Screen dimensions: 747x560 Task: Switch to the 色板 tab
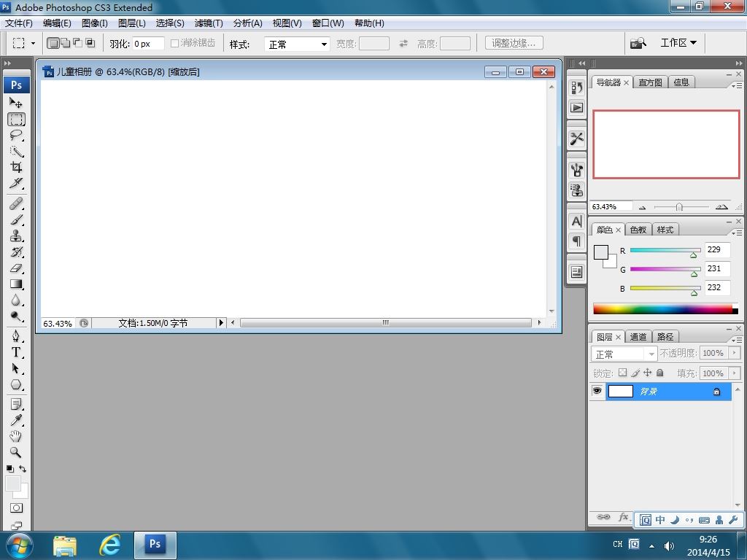[638, 230]
